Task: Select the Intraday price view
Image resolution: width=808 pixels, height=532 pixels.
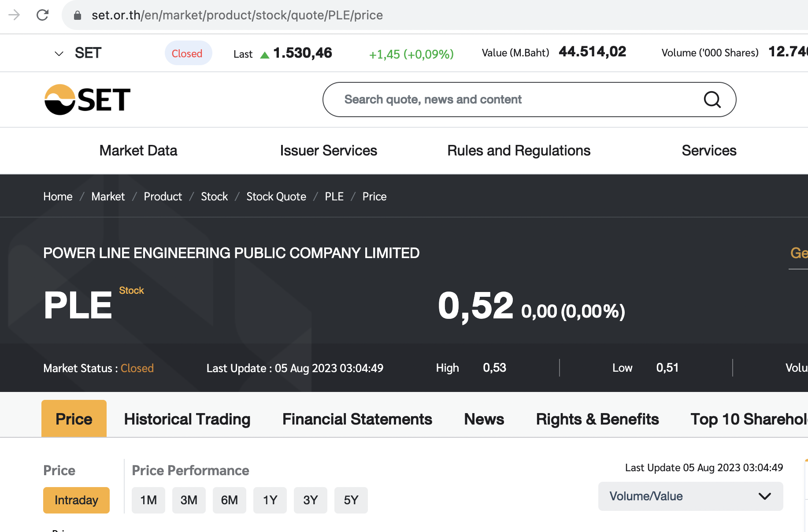Action: coord(76,500)
